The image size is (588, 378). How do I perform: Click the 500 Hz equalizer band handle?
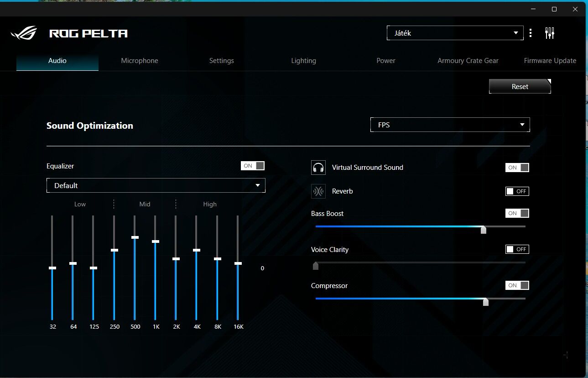point(135,237)
